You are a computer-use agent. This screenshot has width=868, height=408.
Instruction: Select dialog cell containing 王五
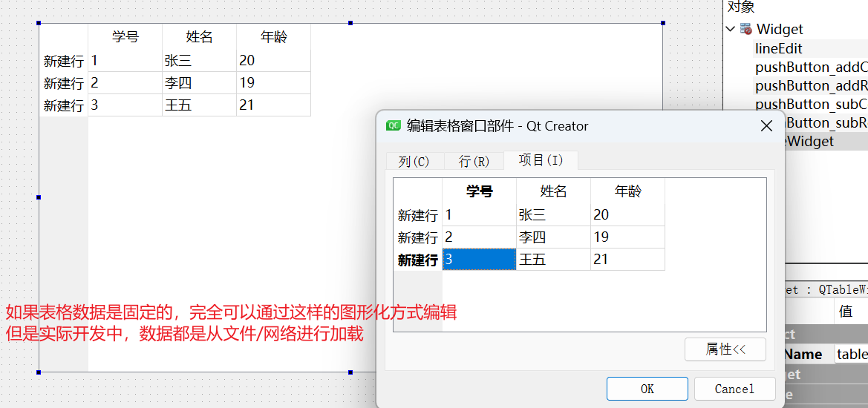(554, 260)
